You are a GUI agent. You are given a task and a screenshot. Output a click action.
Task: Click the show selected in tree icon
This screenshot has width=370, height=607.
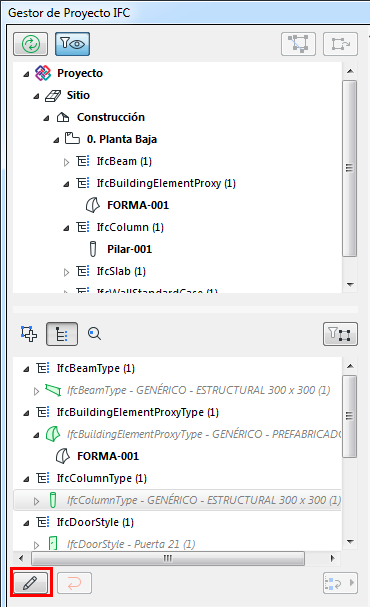coord(341,44)
